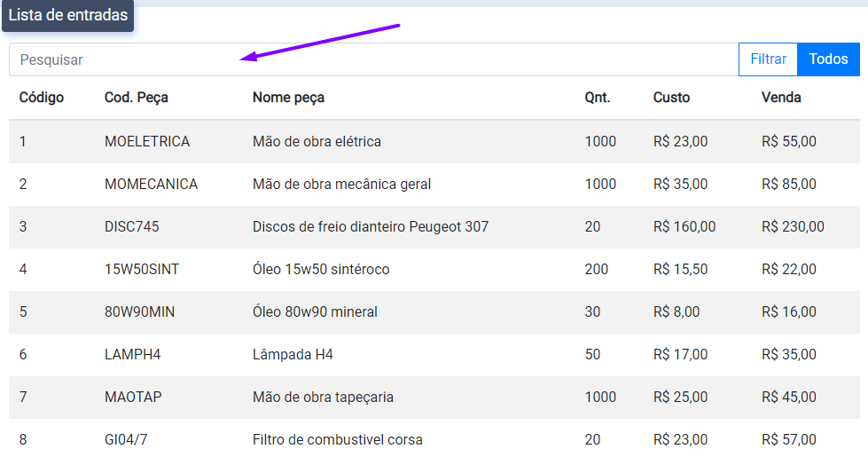The width and height of the screenshot is (868, 457).
Task: Select the Lâmpada H4 row
Action: coord(293,355)
